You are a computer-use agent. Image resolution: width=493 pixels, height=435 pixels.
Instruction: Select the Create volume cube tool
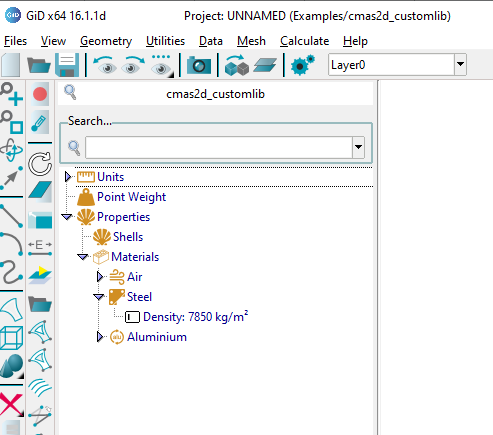tap(11, 338)
